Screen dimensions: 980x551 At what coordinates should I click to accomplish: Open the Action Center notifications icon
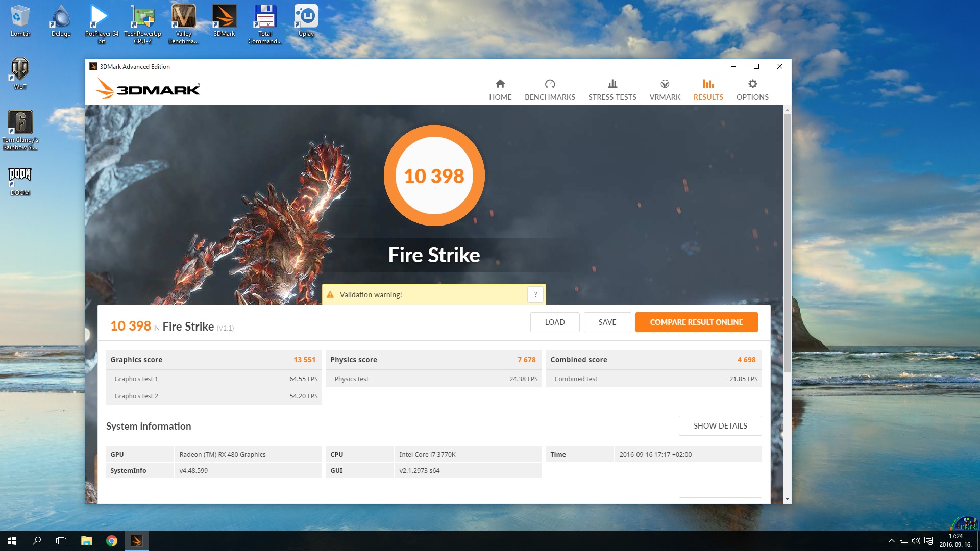928,541
